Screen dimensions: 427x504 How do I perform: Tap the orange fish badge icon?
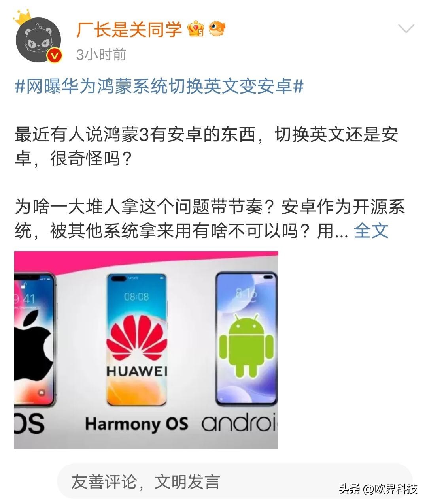217,29
